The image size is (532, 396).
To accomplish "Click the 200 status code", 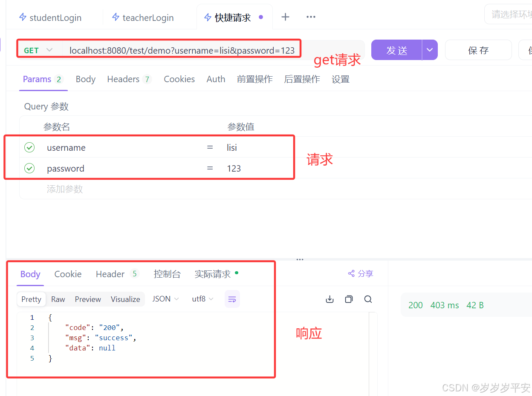I will tap(416, 305).
